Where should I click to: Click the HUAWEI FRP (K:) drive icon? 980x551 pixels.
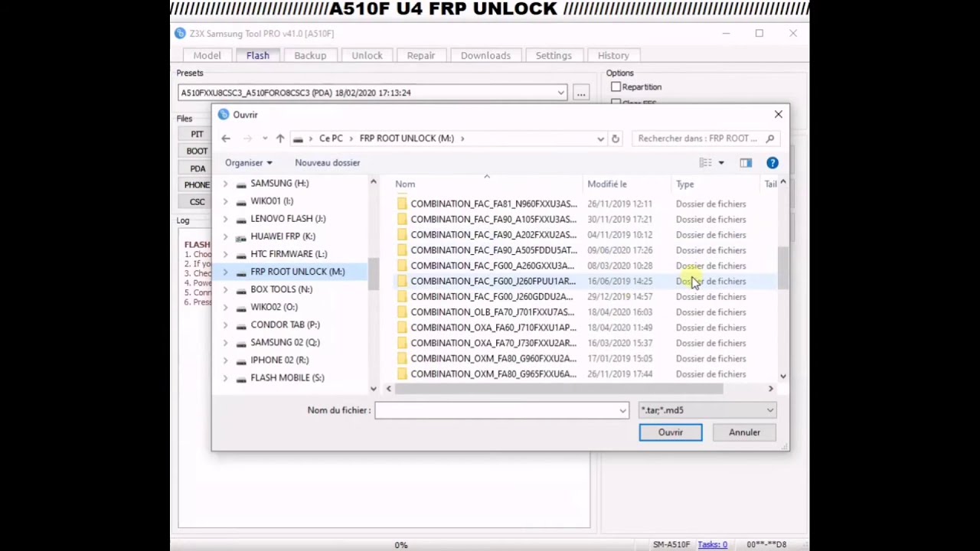tap(241, 236)
